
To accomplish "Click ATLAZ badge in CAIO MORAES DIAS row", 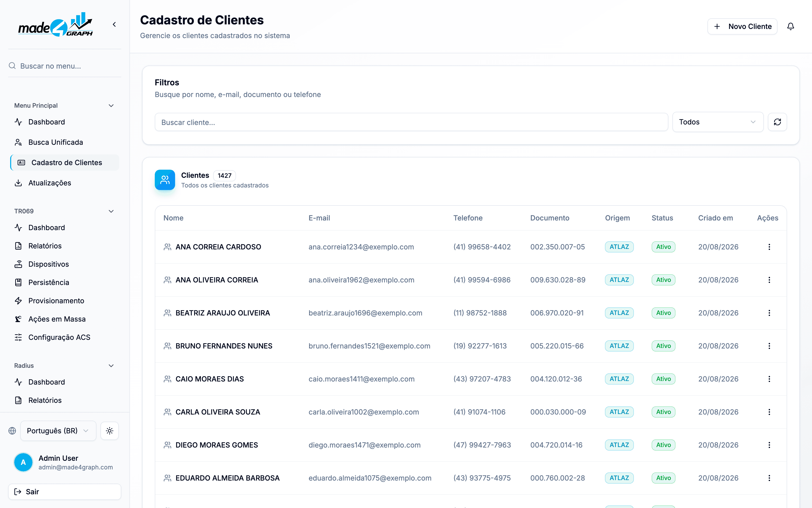I will pyautogui.click(x=619, y=379).
